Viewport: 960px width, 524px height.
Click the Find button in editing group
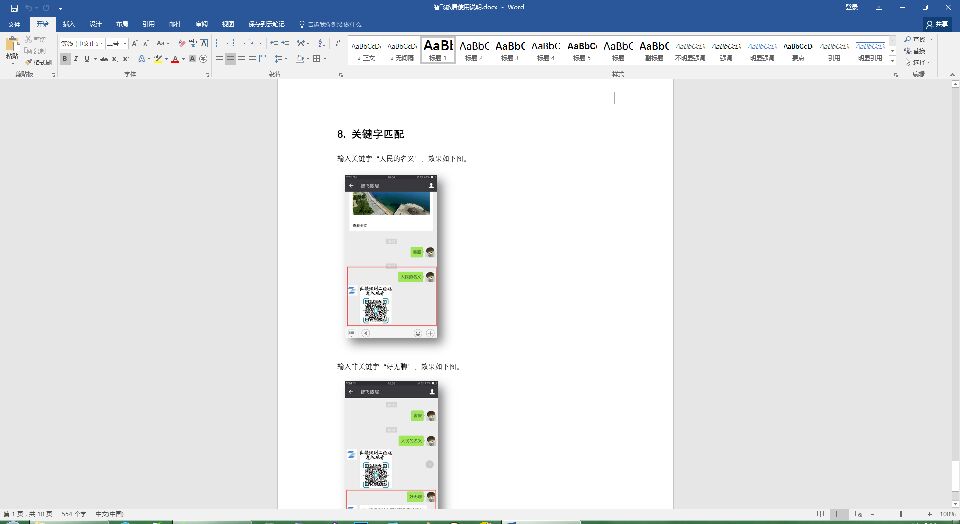coord(917,38)
